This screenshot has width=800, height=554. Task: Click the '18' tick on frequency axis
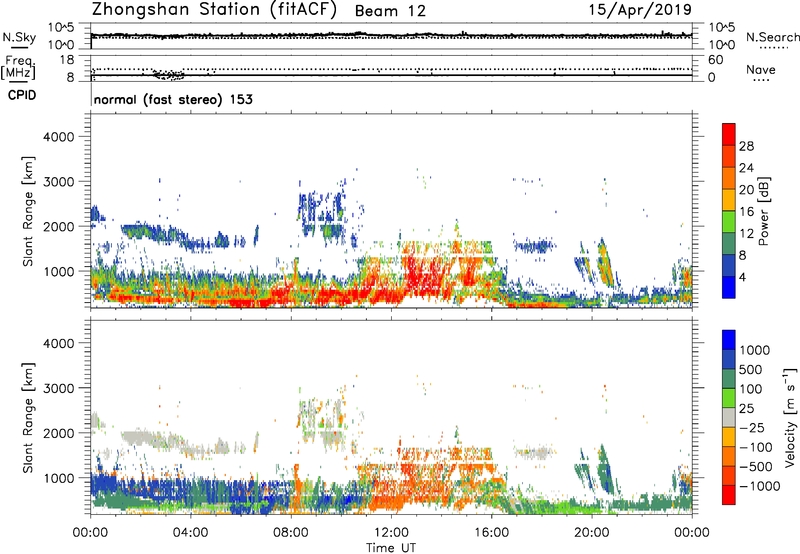[x=67, y=60]
